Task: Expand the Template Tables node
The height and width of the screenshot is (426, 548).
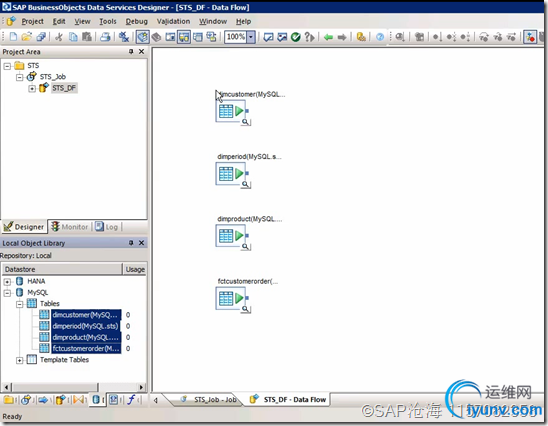Action: (20, 360)
